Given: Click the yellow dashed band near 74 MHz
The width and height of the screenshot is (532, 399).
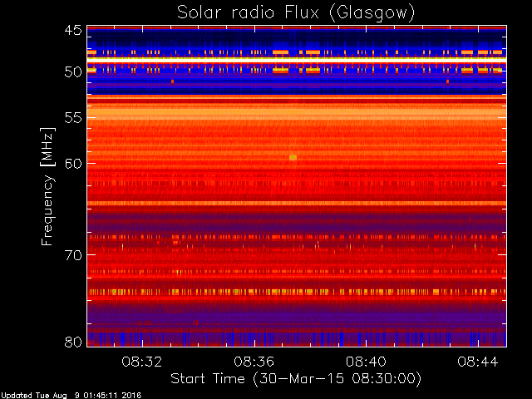Looking at the screenshot, I should point(297,292).
